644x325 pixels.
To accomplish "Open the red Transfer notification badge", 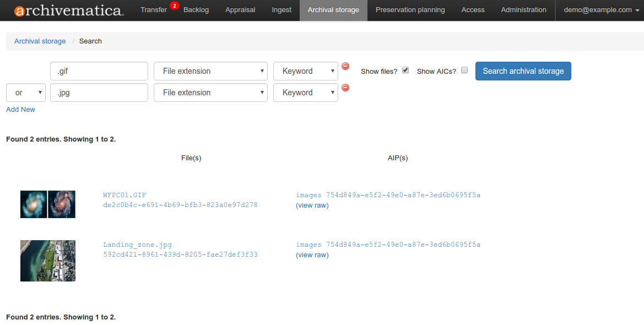I will tap(175, 6).
